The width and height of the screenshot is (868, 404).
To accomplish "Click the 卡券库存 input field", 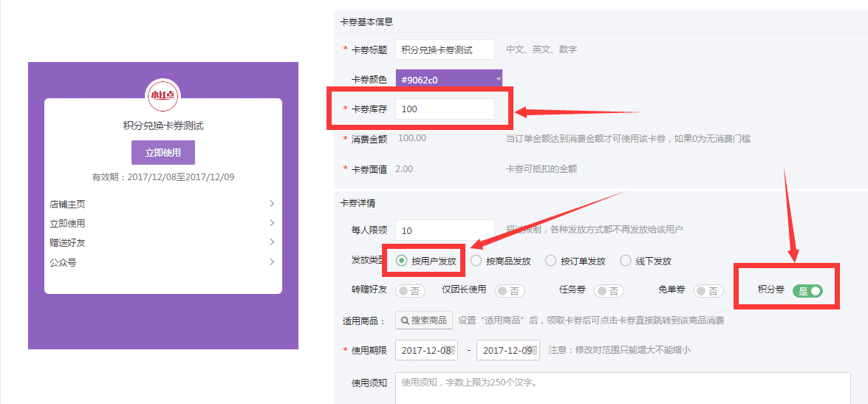I will (x=445, y=109).
